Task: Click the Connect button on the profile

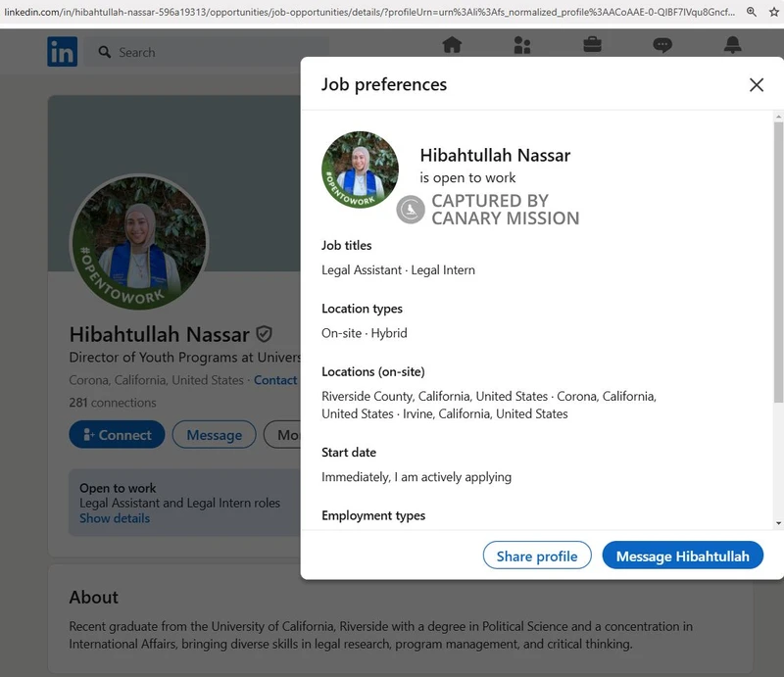Action: pos(117,434)
